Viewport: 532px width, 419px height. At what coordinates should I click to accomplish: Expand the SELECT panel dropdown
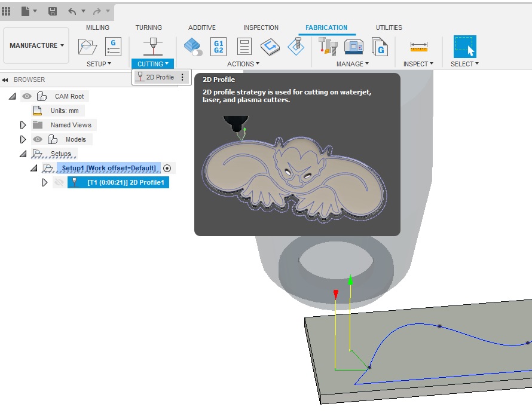click(x=464, y=64)
